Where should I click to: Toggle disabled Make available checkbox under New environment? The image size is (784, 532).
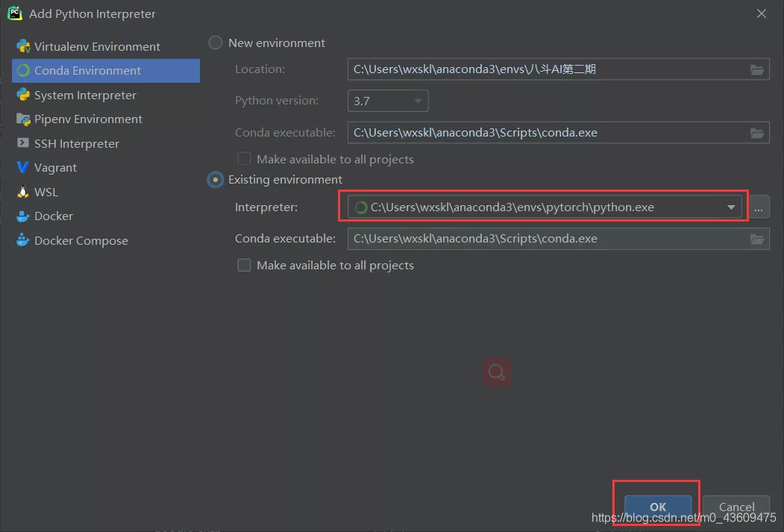pyautogui.click(x=244, y=159)
